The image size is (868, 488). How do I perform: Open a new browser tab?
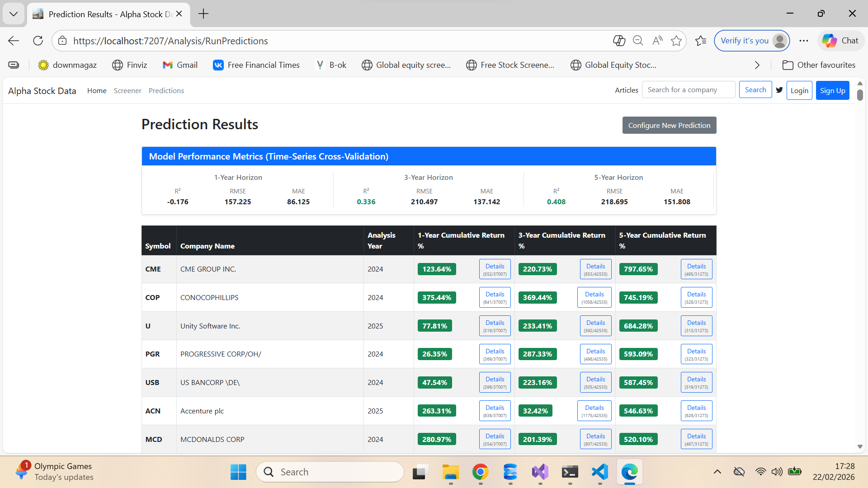(203, 14)
